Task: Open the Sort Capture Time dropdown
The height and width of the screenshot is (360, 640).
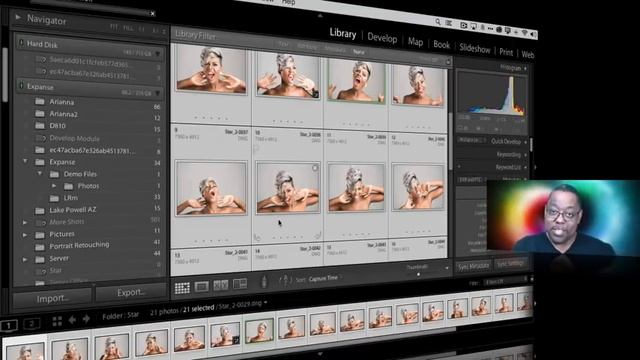Action: [324, 278]
